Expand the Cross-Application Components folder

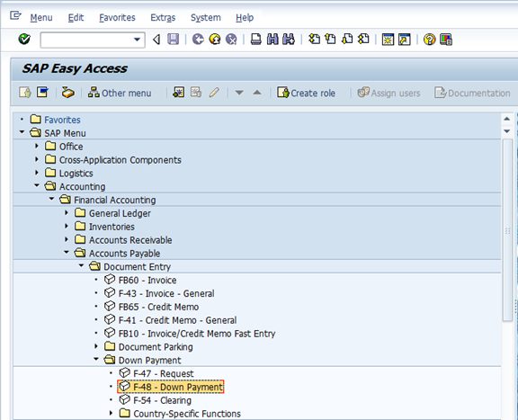pos(37,159)
